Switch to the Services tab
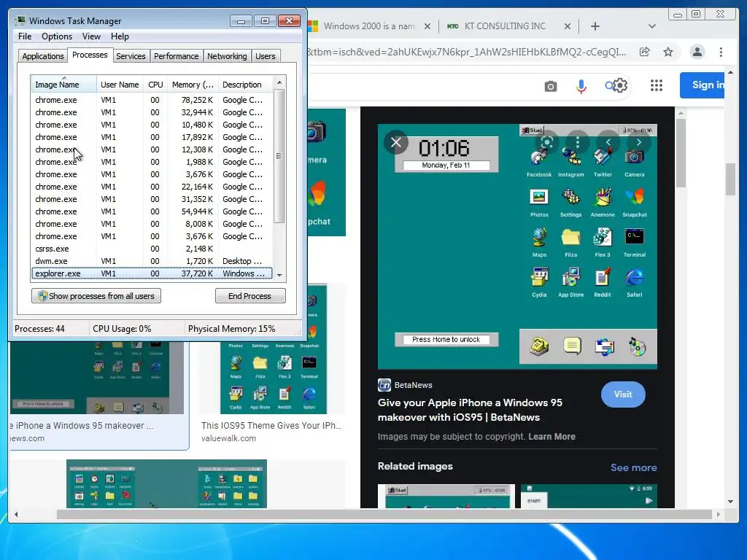Viewport: 747px width, 560px height. (x=131, y=56)
